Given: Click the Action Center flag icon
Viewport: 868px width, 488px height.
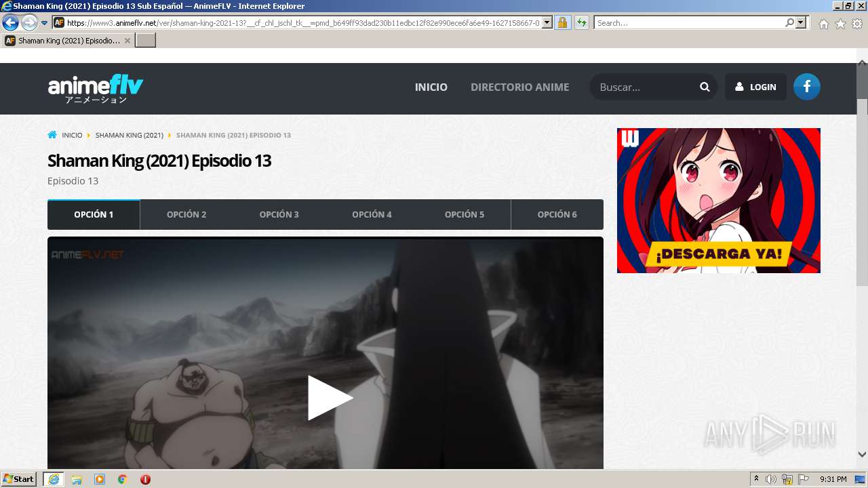Looking at the screenshot, I should pyautogui.click(x=803, y=479).
